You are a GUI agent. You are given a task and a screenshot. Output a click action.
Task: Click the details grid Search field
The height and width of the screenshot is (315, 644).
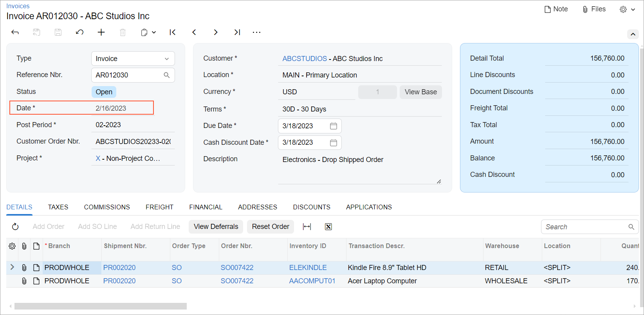[585, 227]
